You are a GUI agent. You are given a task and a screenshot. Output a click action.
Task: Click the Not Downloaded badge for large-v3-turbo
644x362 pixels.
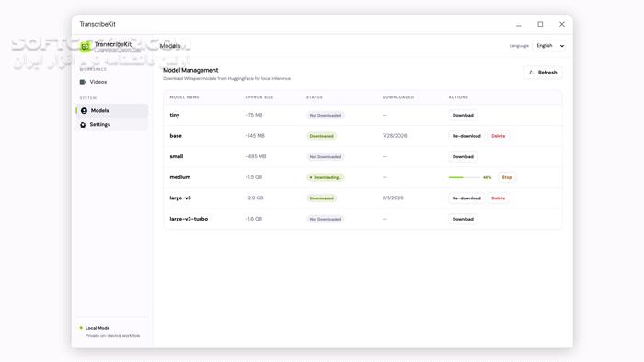click(x=326, y=219)
